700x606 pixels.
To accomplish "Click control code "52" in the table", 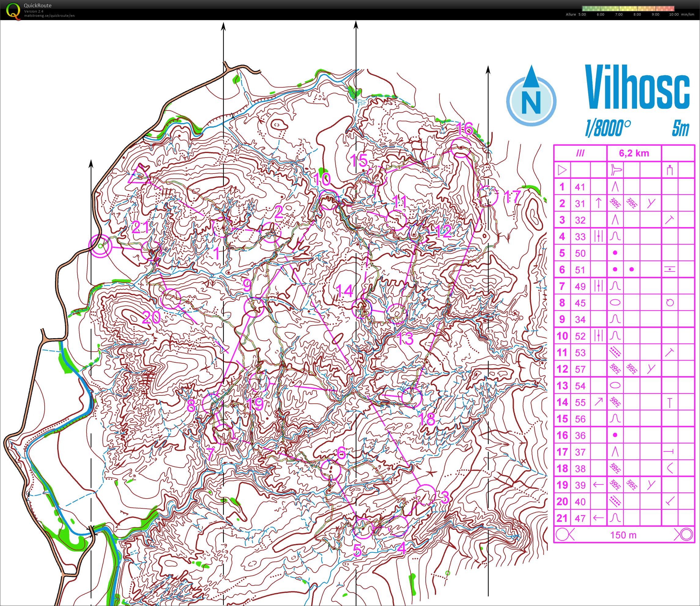I will [580, 336].
